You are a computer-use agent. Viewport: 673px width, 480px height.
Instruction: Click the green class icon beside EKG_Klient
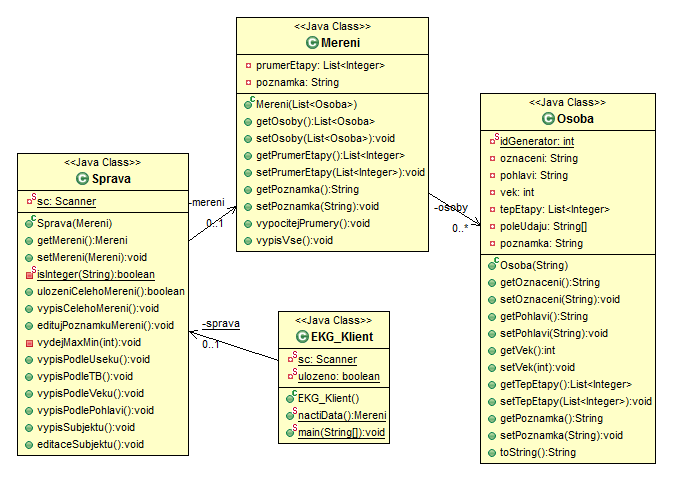pyautogui.click(x=302, y=337)
